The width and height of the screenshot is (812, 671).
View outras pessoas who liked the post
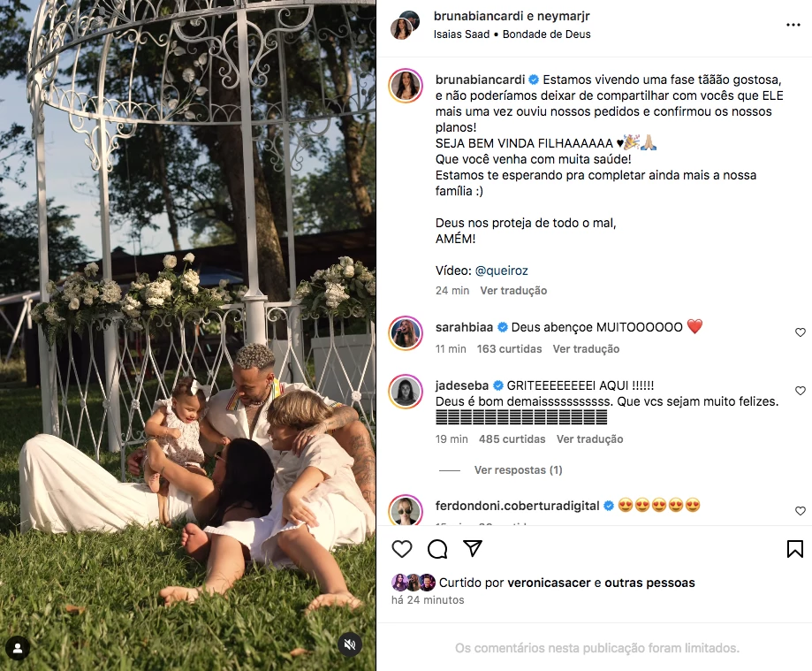(650, 583)
